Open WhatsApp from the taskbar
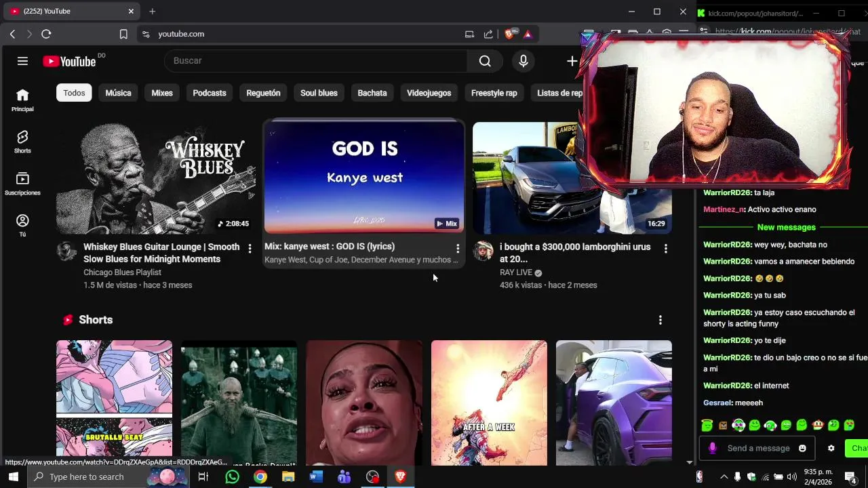868x488 pixels. tap(232, 477)
